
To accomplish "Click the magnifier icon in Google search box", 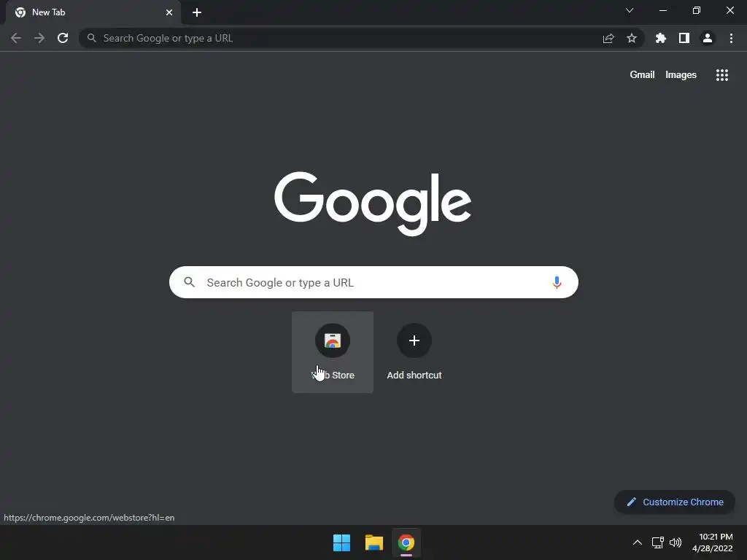I will point(189,282).
